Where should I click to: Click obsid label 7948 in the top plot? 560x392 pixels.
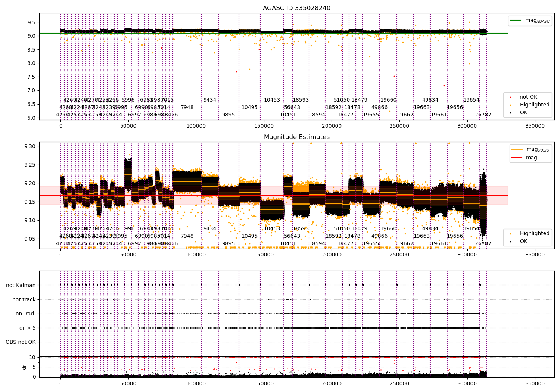click(187, 108)
